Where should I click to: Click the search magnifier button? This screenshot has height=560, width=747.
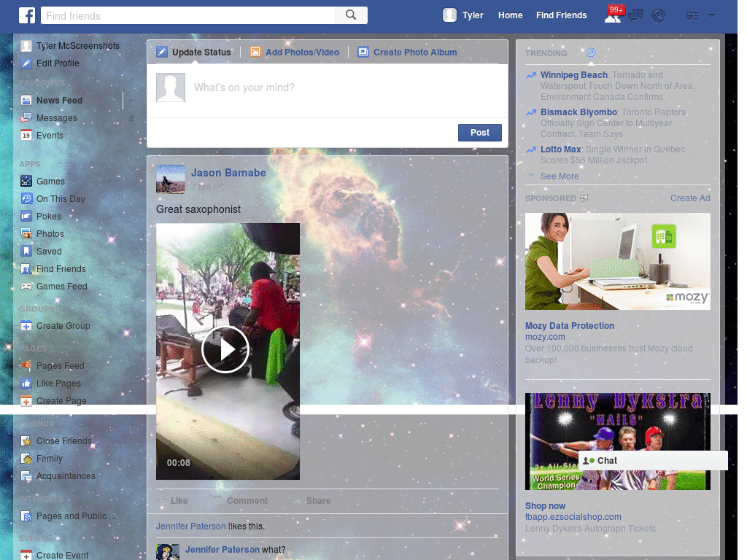point(351,15)
